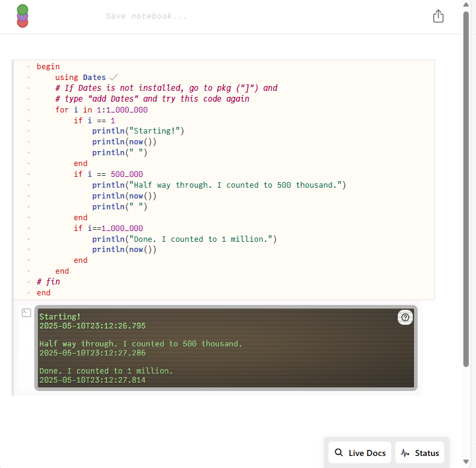
Task: Click the pulse icon in Status
Action: (x=406, y=453)
